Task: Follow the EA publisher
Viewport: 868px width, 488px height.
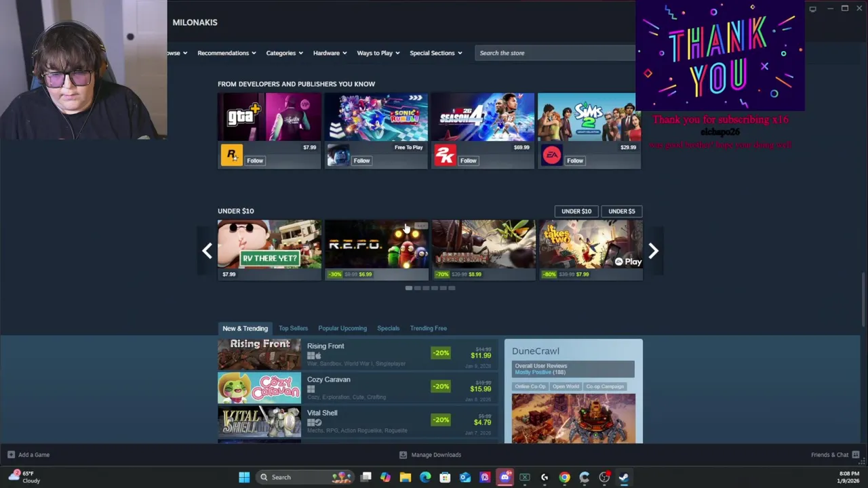Action: coord(575,161)
